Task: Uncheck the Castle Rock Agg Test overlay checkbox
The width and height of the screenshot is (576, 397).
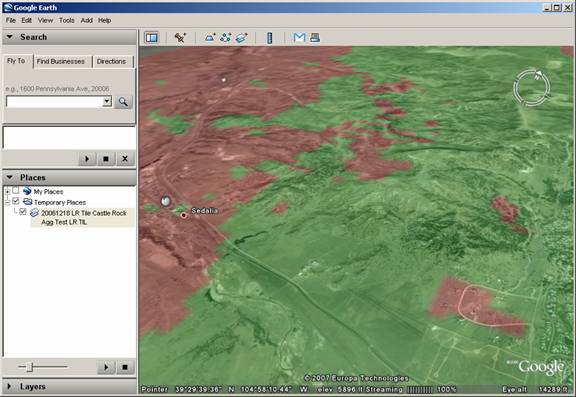Action: point(23,212)
